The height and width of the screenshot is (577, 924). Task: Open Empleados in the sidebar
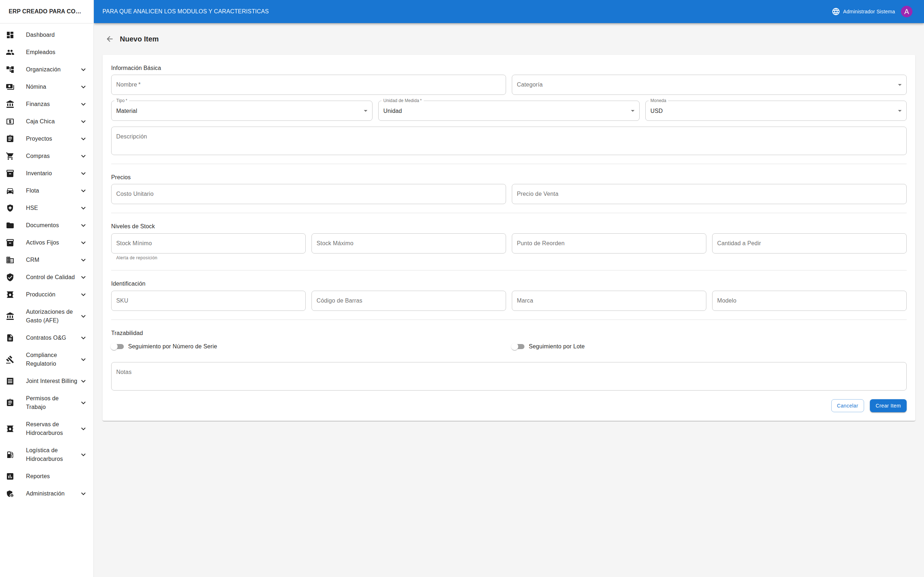[x=40, y=52]
